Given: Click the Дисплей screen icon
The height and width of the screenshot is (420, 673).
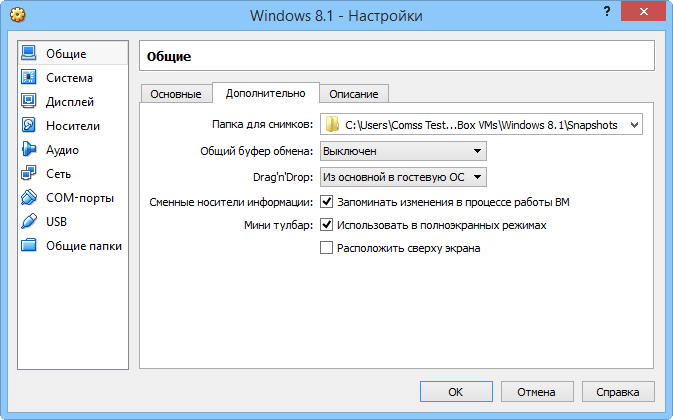Looking at the screenshot, I should 29,101.
